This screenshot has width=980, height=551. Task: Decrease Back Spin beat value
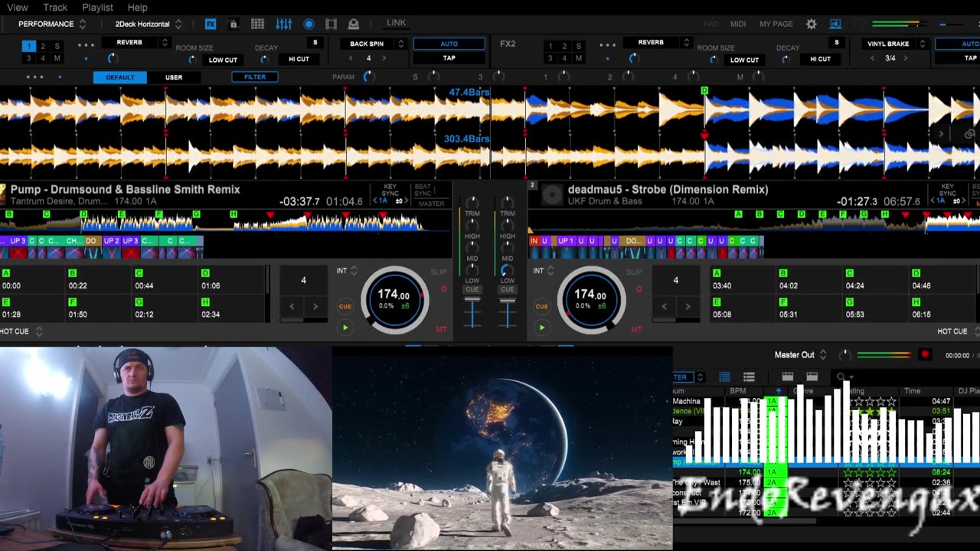coord(351,58)
